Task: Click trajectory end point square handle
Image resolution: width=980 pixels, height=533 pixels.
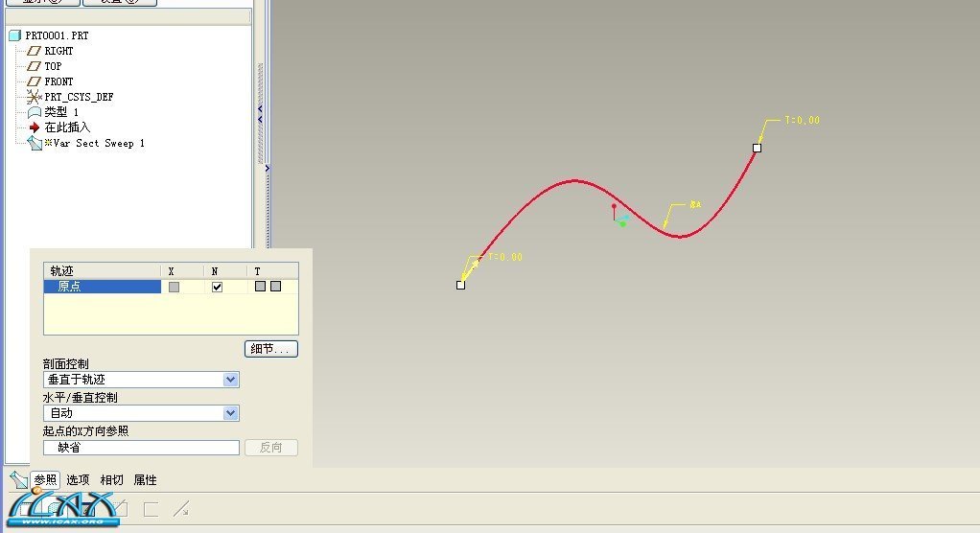Action: [x=757, y=148]
